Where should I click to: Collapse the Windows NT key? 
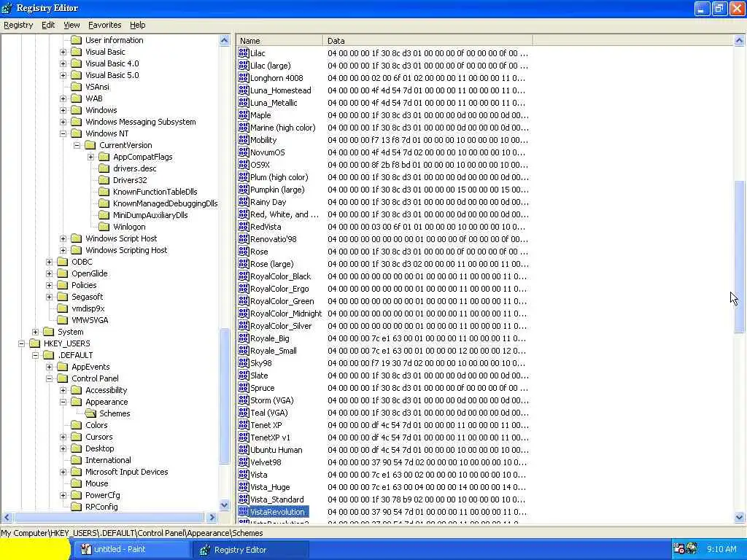[x=63, y=133]
